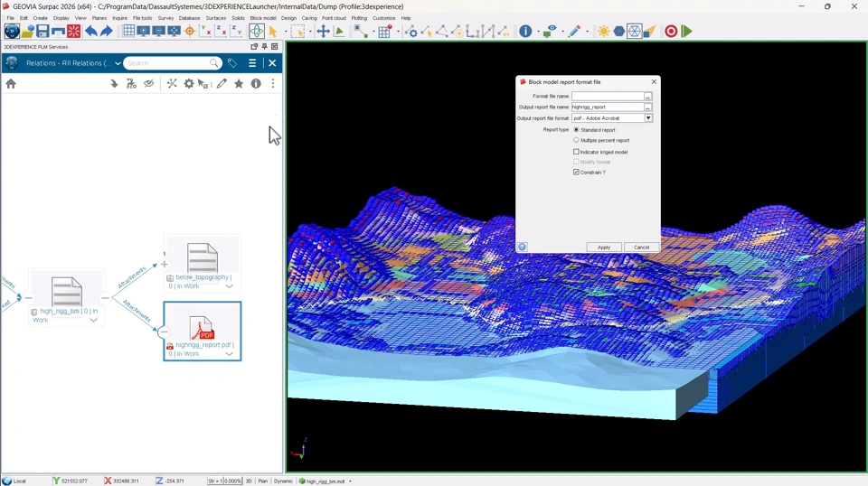Click the Apply button
Viewport: 868px width, 486px height.
pos(603,248)
